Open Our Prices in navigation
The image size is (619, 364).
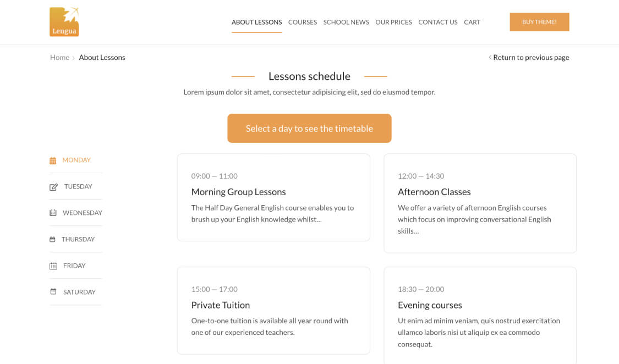point(393,22)
